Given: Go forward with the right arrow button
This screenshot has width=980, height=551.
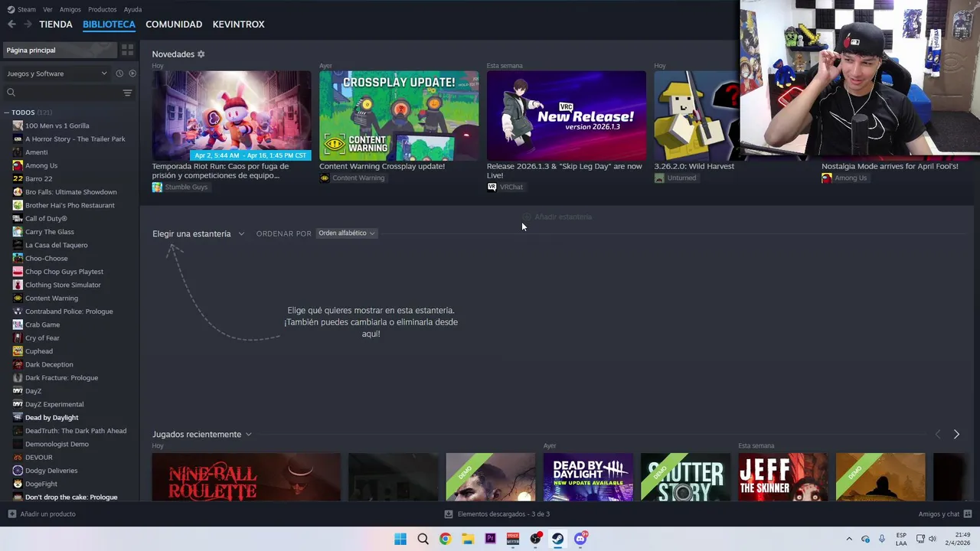Looking at the screenshot, I should pos(28,24).
